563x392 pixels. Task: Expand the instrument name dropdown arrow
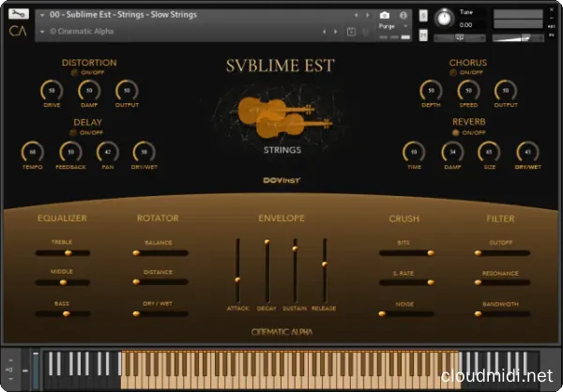42,15
